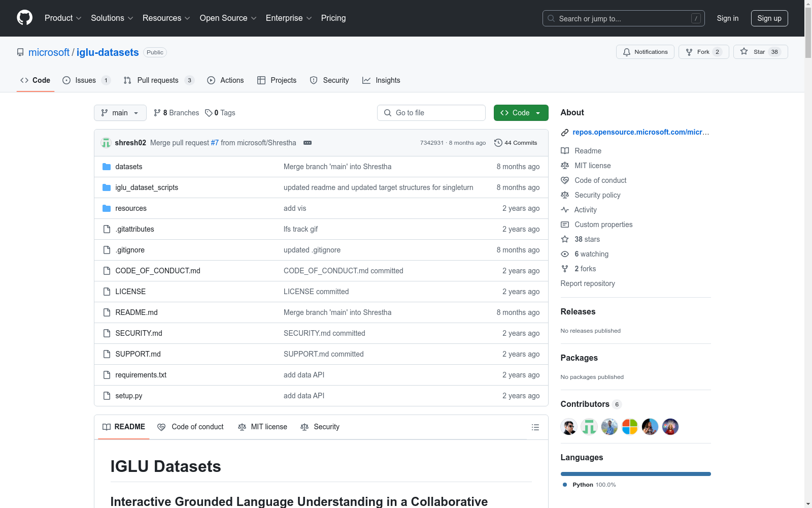Open the 2 forks link
The image size is (812, 508).
click(x=585, y=269)
